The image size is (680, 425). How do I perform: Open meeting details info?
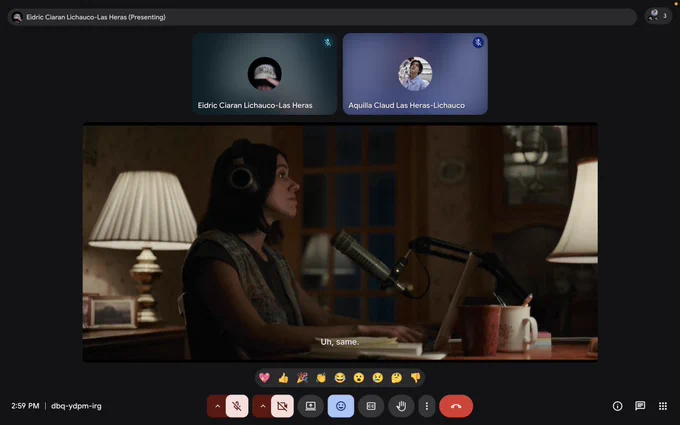(x=618, y=406)
